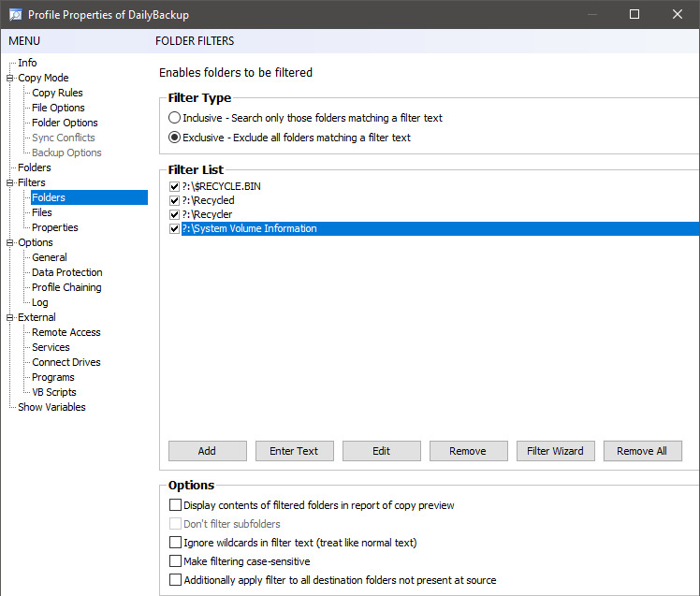Open Data Protection settings in menu
Viewport: 700px width, 596px height.
66,272
